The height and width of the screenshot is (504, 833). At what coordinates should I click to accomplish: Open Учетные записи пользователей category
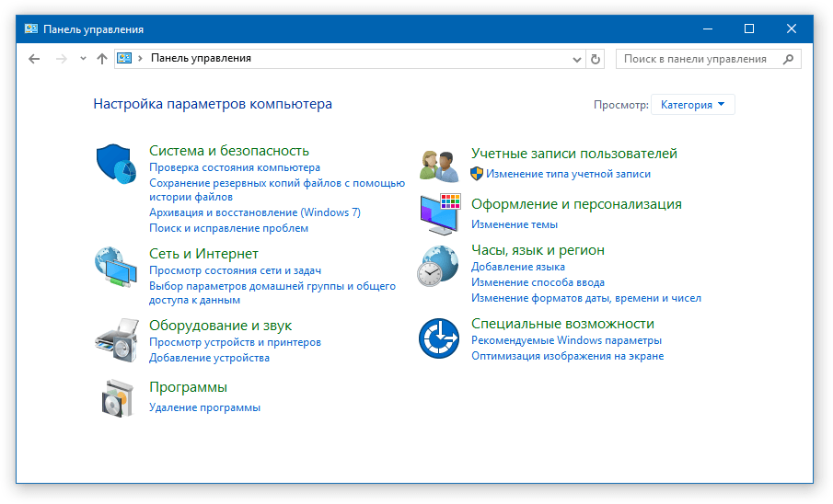pyautogui.click(x=574, y=154)
